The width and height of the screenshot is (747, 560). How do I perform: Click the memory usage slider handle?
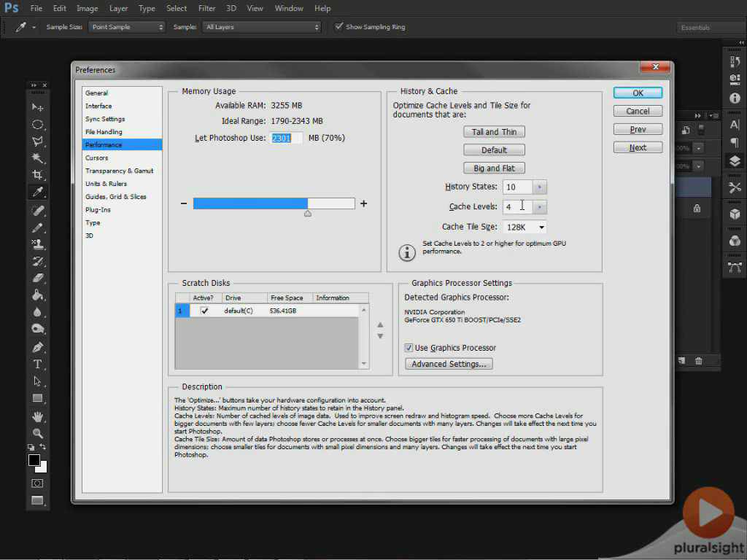tap(308, 214)
